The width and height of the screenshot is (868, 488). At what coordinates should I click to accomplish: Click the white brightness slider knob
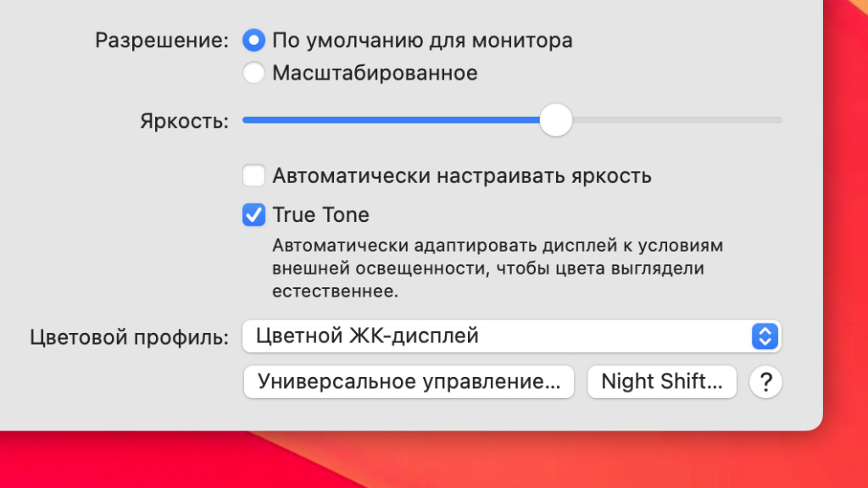click(556, 120)
